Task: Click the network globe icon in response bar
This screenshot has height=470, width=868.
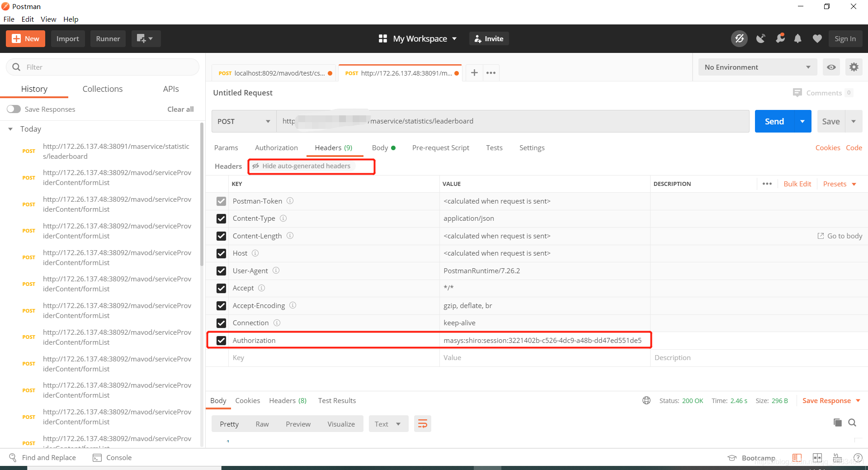Action: tap(646, 400)
